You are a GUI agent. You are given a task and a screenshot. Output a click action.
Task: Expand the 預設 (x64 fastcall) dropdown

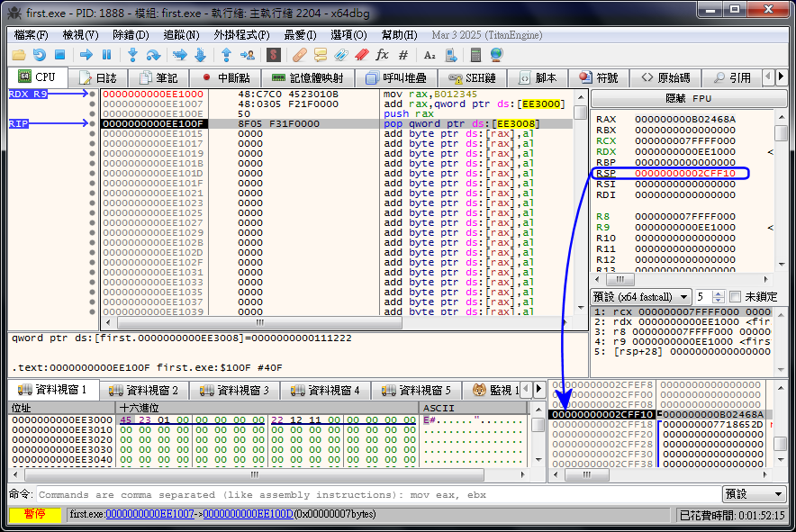(x=641, y=296)
